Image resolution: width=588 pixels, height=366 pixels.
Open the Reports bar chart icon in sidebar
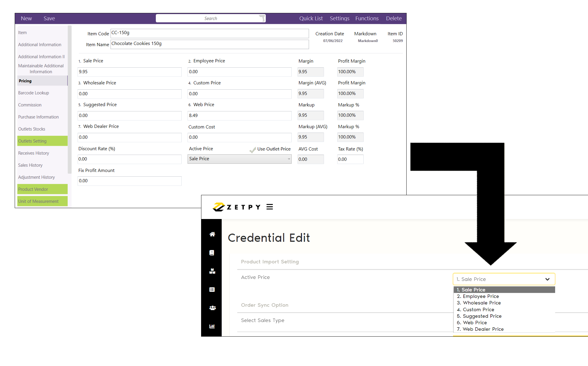212,326
